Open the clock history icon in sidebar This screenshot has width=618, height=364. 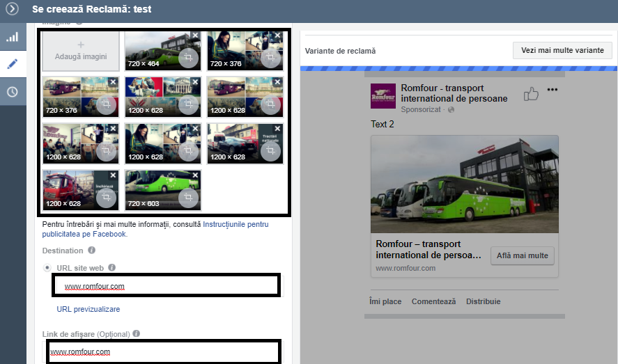(x=13, y=92)
